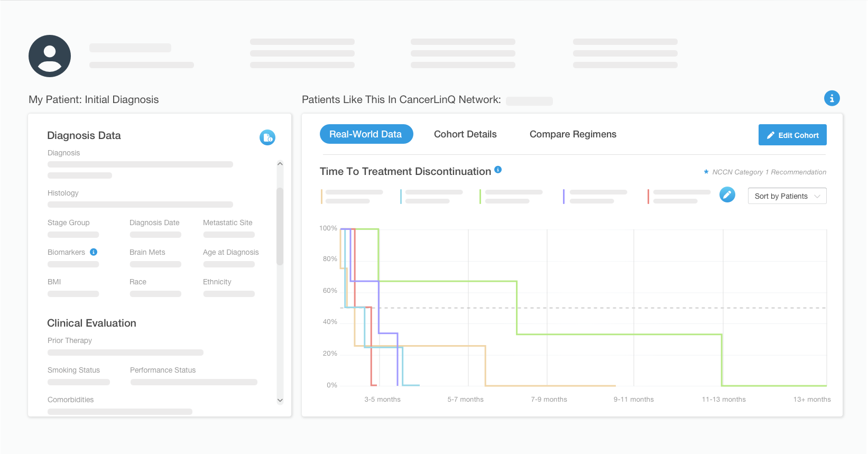Click the patient profile avatar icon
The image size is (868, 454).
(x=50, y=56)
